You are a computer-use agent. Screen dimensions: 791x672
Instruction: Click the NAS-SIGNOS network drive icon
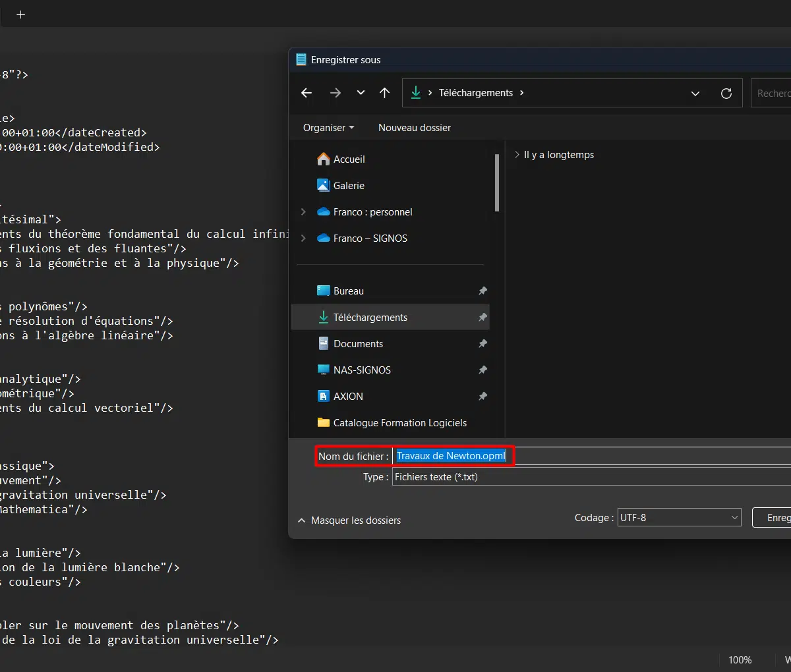[324, 370]
